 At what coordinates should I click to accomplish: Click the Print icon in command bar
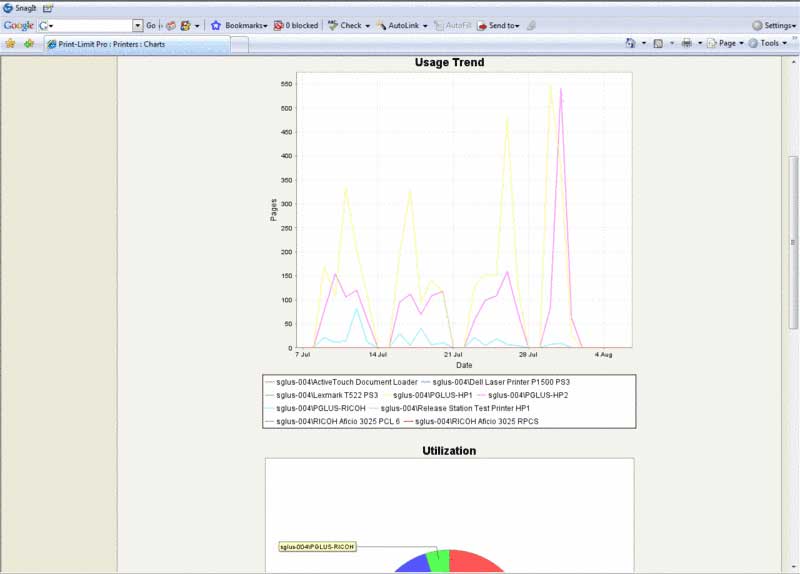point(686,44)
